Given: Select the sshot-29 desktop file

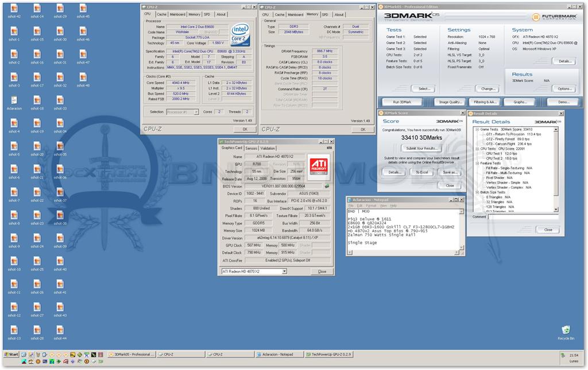Looking at the screenshot, I should pos(60,11).
